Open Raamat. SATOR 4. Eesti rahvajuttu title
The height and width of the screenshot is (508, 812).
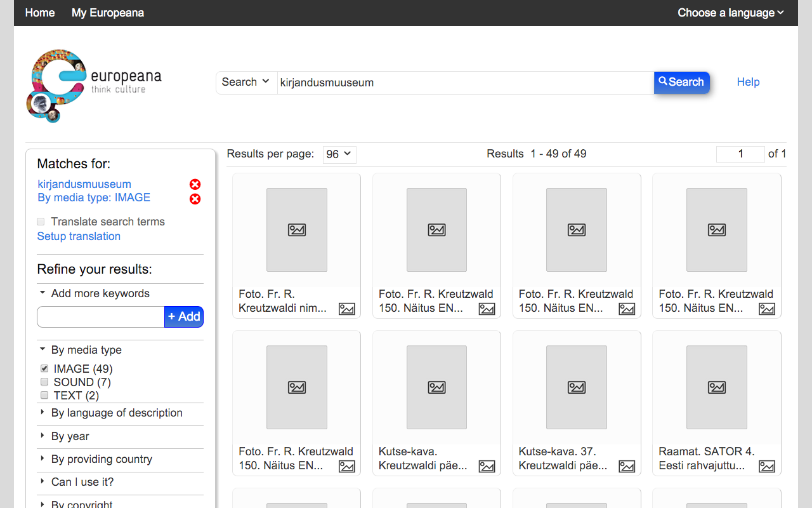click(x=707, y=458)
